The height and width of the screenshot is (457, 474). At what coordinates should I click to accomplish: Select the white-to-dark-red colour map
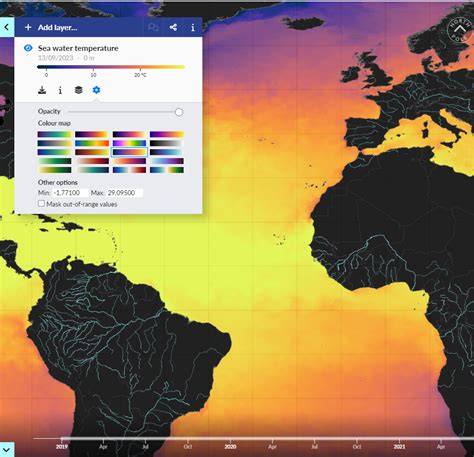(92, 161)
